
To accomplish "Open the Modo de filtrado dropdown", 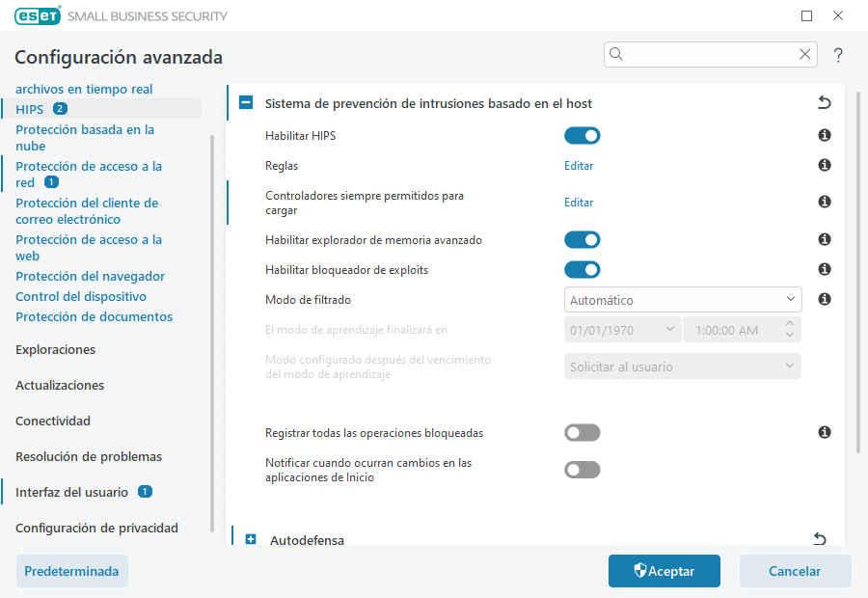I will point(682,300).
